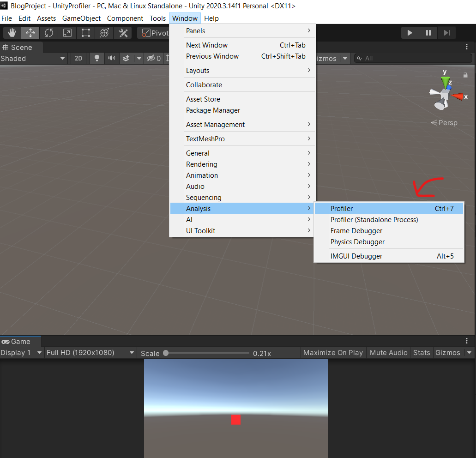
Task: Open Package Manager
Action: pos(242,110)
